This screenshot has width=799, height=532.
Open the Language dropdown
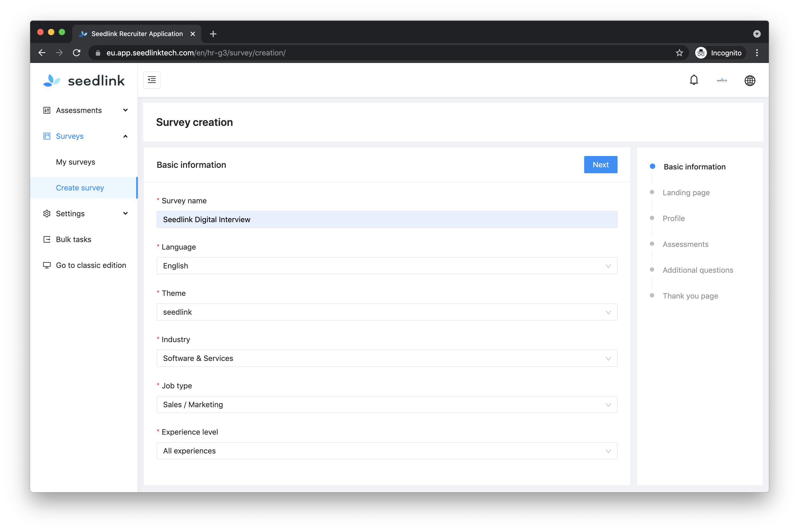tap(387, 266)
